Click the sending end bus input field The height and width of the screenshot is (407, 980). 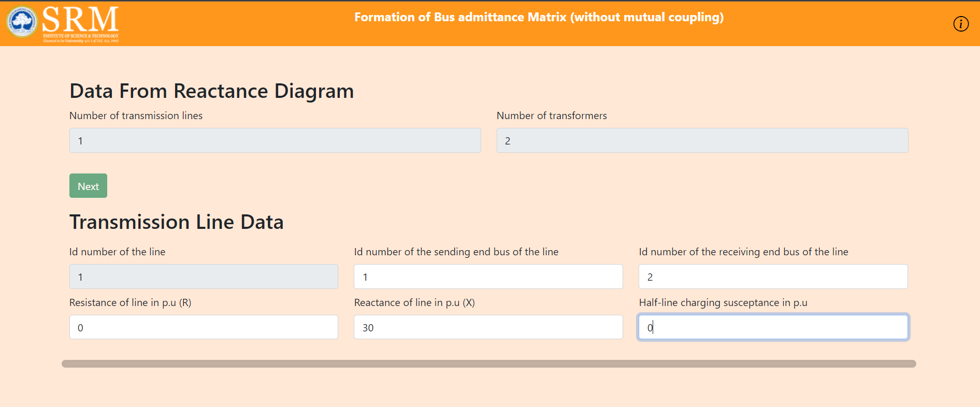[488, 277]
